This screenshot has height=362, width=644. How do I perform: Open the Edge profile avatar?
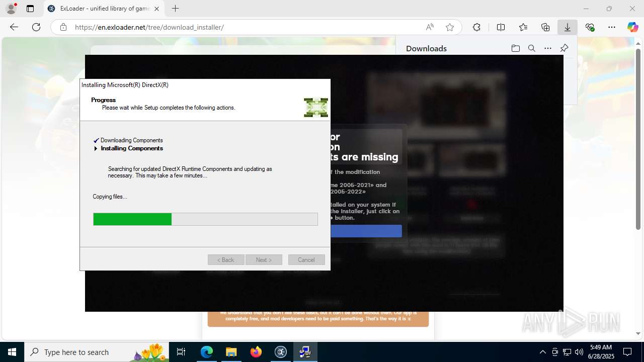(11, 9)
